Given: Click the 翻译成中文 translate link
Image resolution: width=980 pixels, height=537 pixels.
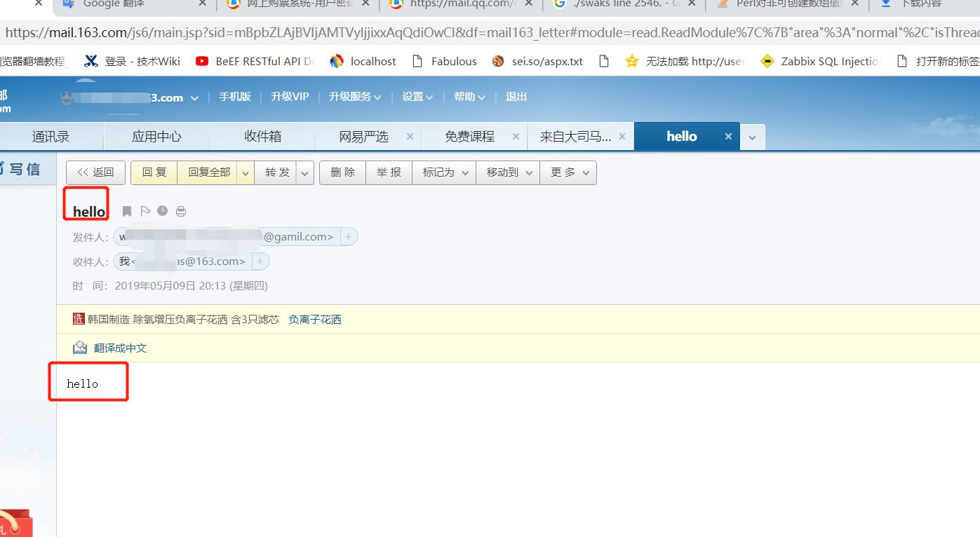Looking at the screenshot, I should (x=121, y=348).
